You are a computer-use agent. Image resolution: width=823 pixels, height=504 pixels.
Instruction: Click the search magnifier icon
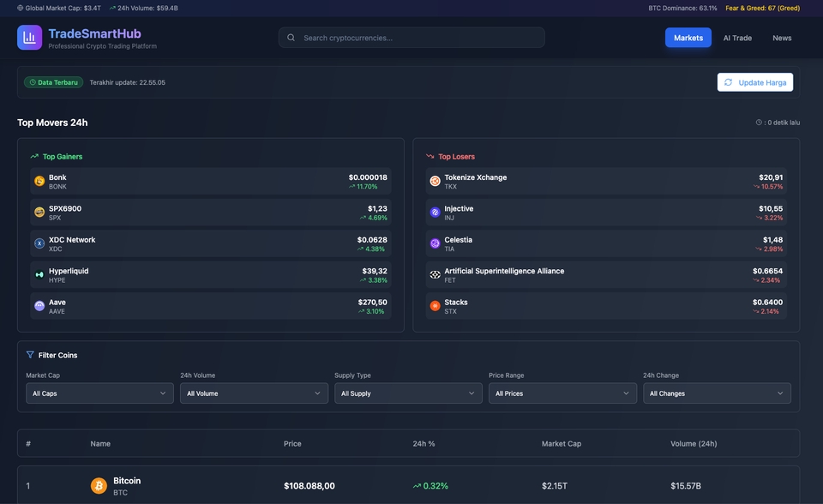[290, 37]
